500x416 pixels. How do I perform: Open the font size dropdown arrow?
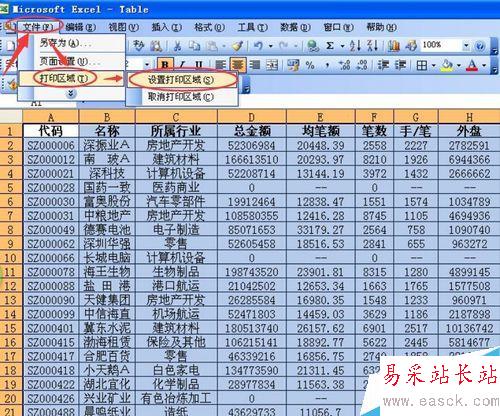click(x=147, y=64)
